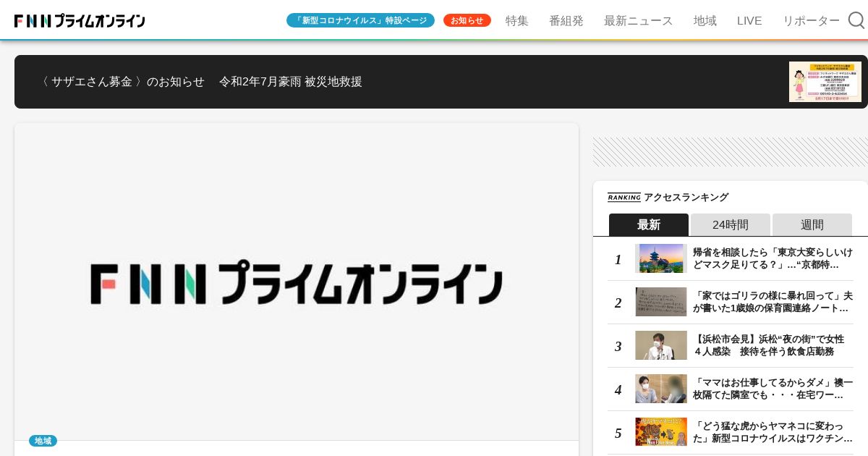Select the 最新 ranking tab
Viewport: 868px width, 456px height.
click(x=649, y=224)
